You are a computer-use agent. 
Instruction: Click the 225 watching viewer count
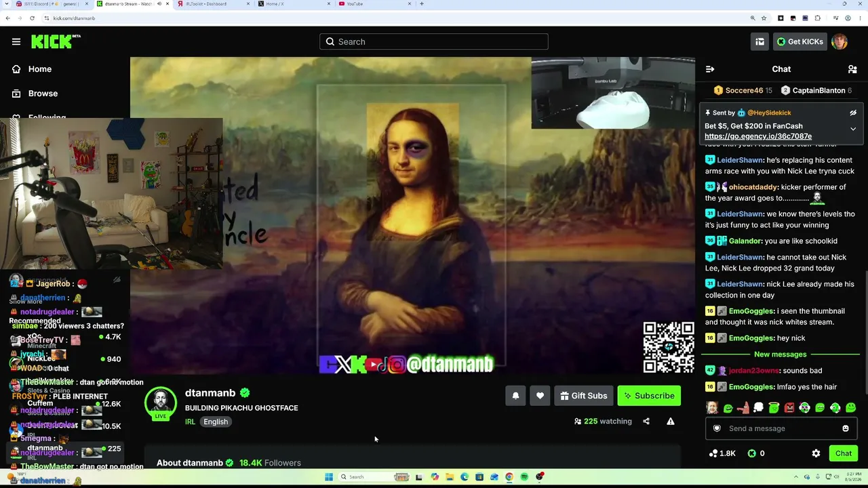(x=603, y=422)
